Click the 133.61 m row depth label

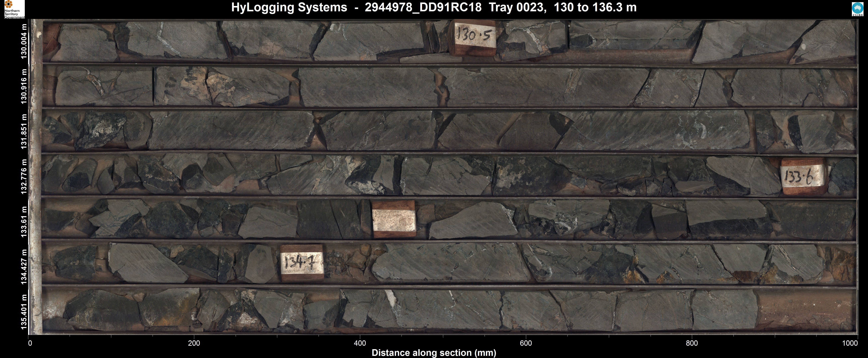[24, 222]
